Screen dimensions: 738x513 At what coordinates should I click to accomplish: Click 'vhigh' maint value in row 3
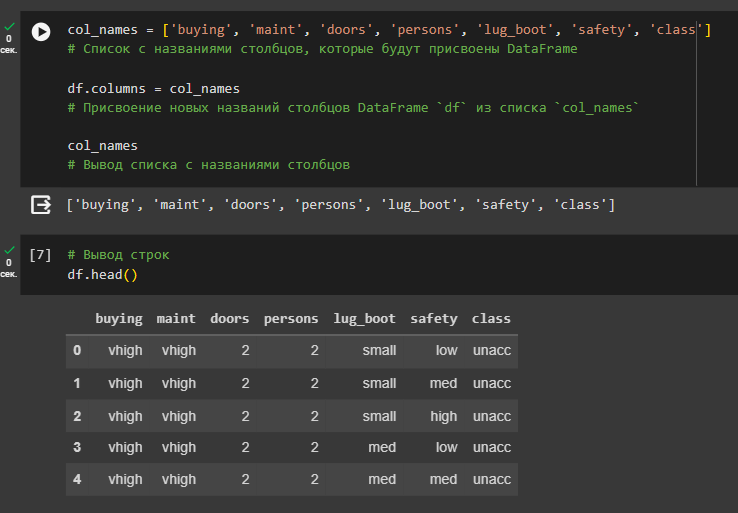(x=179, y=448)
